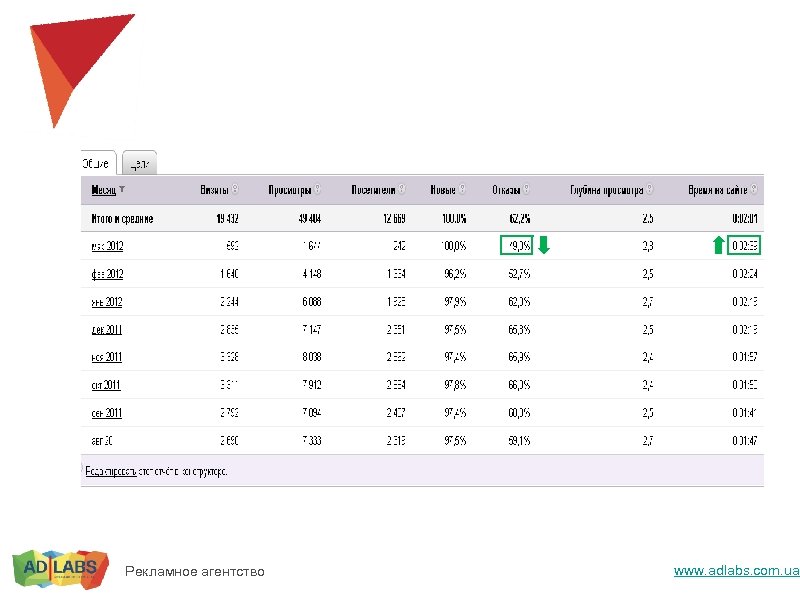Visit www.adlabs.com.ua link
800x600 pixels.
[x=736, y=570]
